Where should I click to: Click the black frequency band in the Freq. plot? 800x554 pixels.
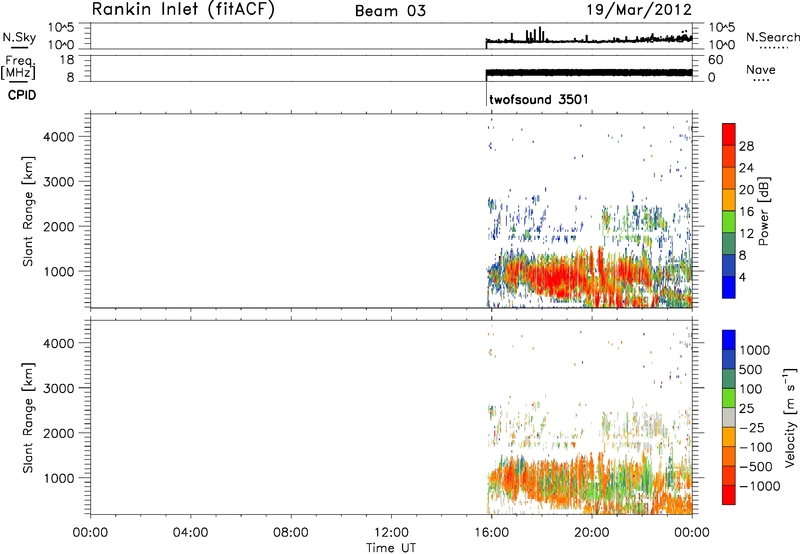point(589,73)
